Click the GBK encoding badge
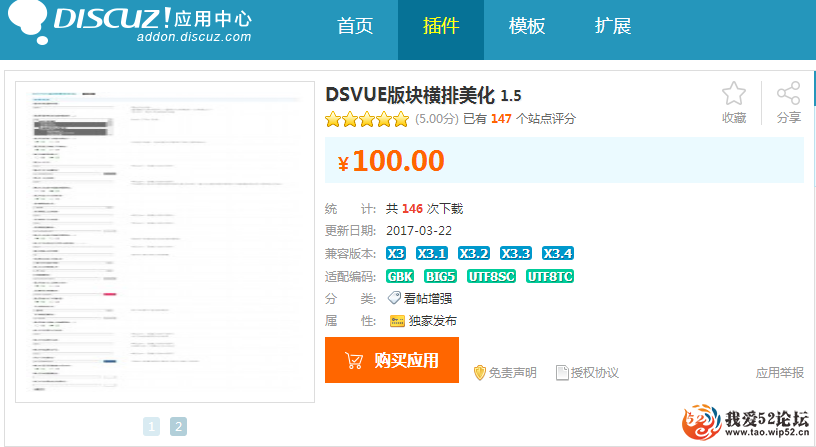This screenshot has width=816, height=447. [400, 276]
